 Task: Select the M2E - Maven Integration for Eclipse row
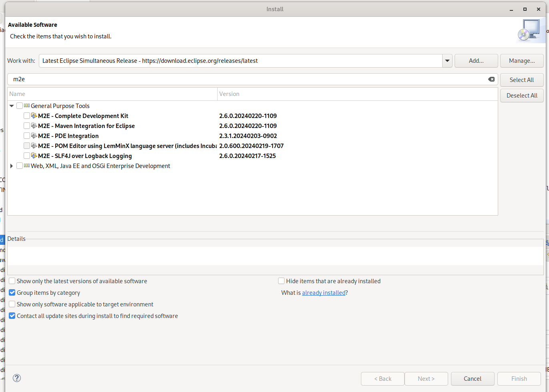pos(252,126)
